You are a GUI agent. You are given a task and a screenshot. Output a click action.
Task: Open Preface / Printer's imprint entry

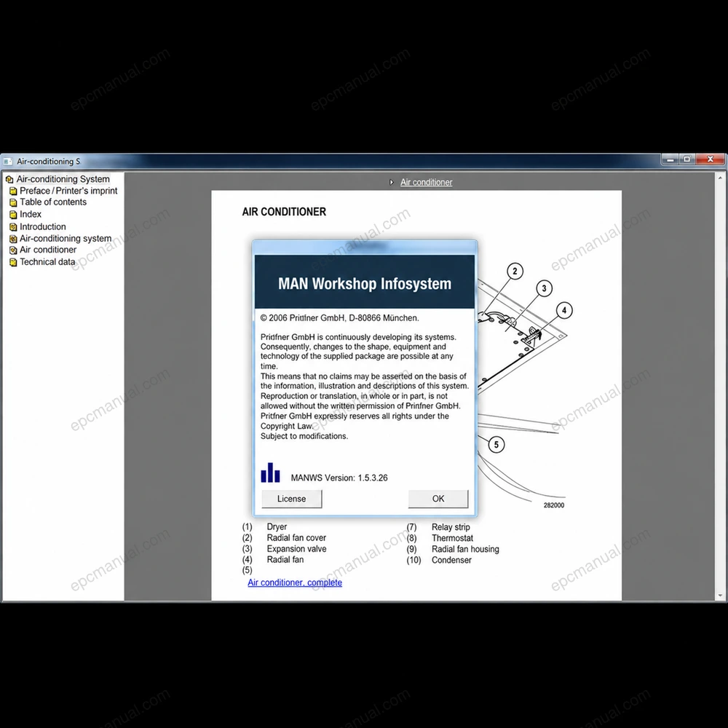(x=68, y=191)
